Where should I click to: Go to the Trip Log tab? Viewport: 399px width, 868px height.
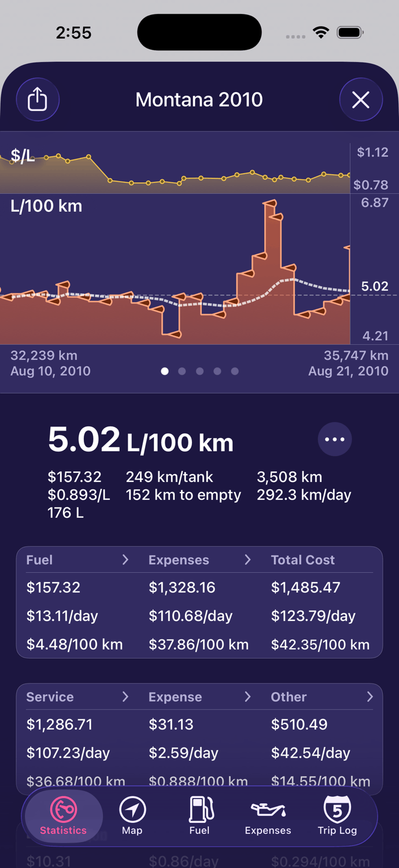[x=337, y=816]
